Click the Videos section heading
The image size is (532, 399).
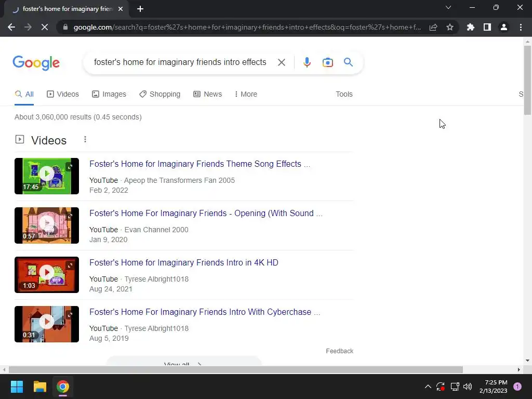49,140
